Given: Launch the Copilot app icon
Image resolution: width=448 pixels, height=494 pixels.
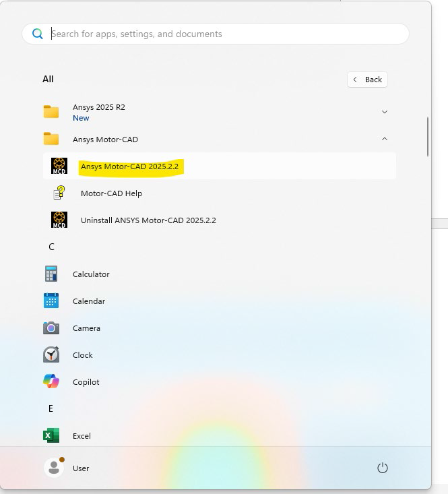Looking at the screenshot, I should [51, 382].
